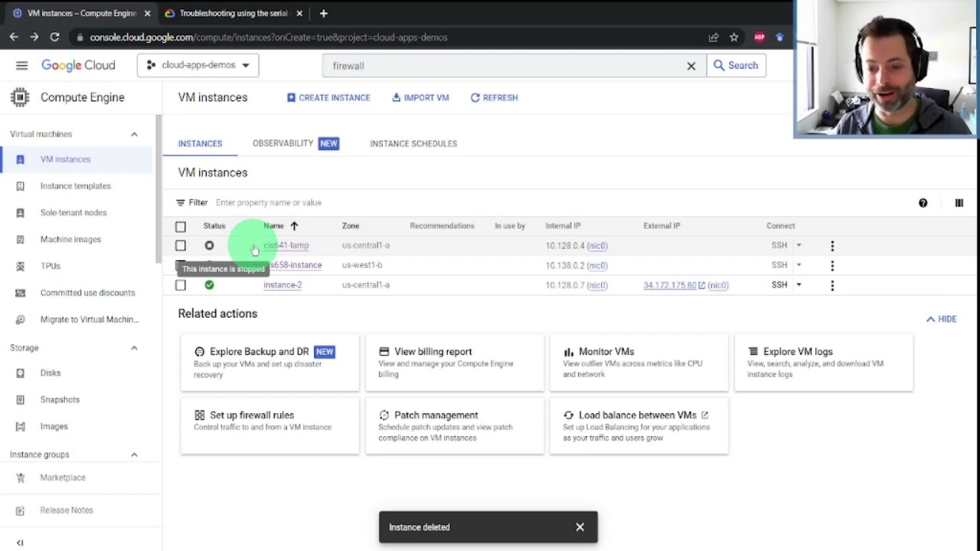
Task: Click the Filter icon
Action: pos(181,203)
